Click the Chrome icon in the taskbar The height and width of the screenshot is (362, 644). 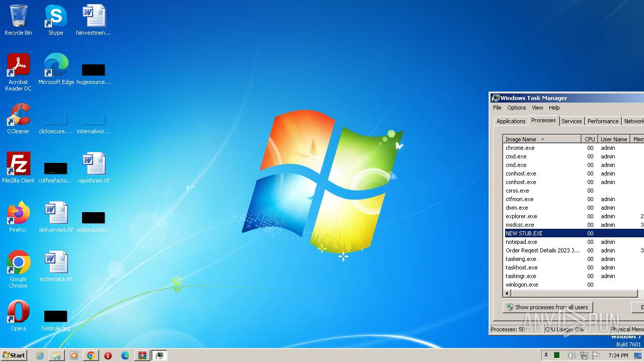[91, 355]
